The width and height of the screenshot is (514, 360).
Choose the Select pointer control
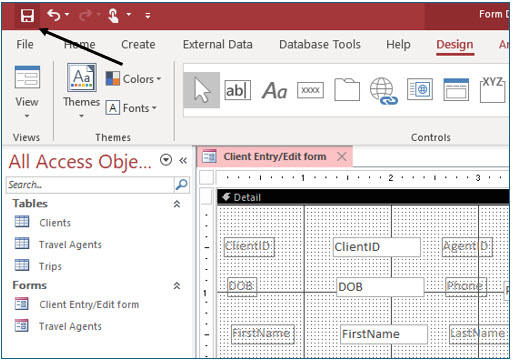coord(202,90)
